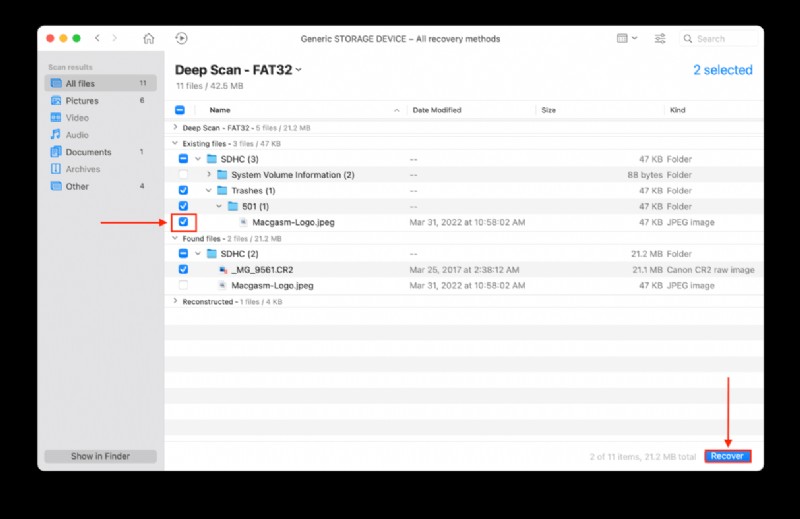Uncheck Macgasm-Logo.jpeg in folder 501
The width and height of the screenshot is (800, 519).
183,222
